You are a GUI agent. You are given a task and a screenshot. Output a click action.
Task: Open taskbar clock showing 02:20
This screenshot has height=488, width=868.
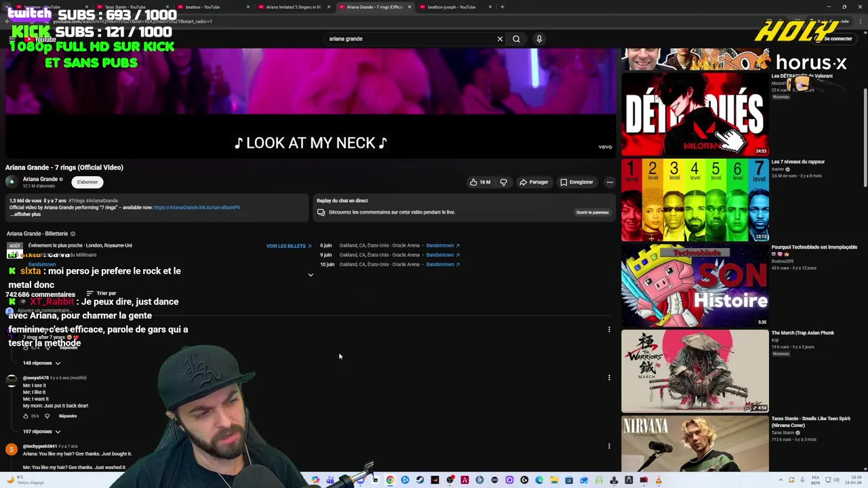[853, 480]
